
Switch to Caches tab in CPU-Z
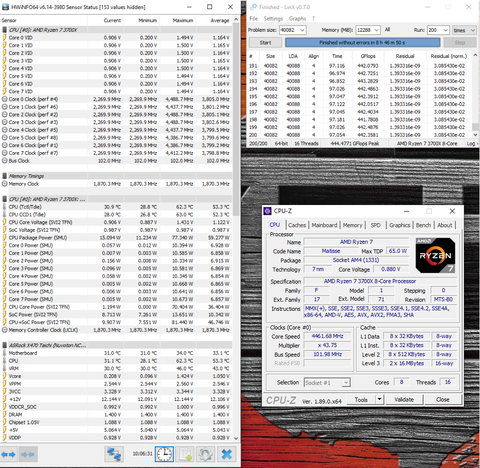[297, 225]
